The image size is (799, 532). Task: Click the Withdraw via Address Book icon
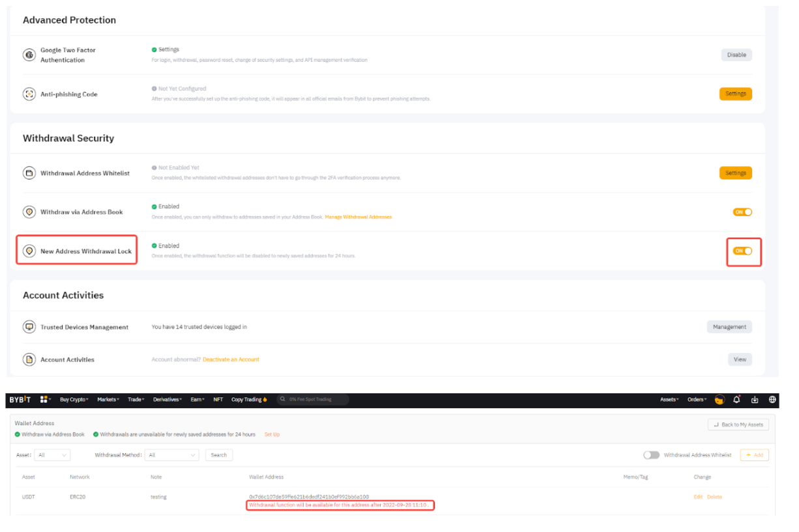(29, 212)
